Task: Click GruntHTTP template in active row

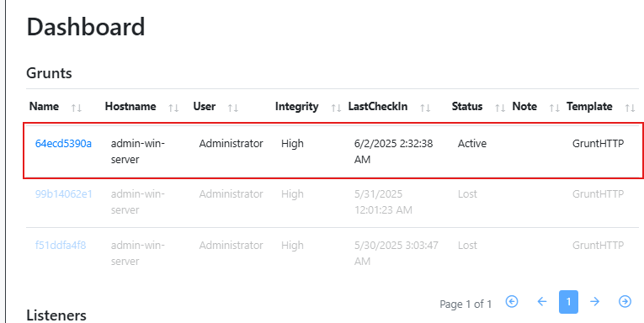Action: pyautogui.click(x=598, y=144)
